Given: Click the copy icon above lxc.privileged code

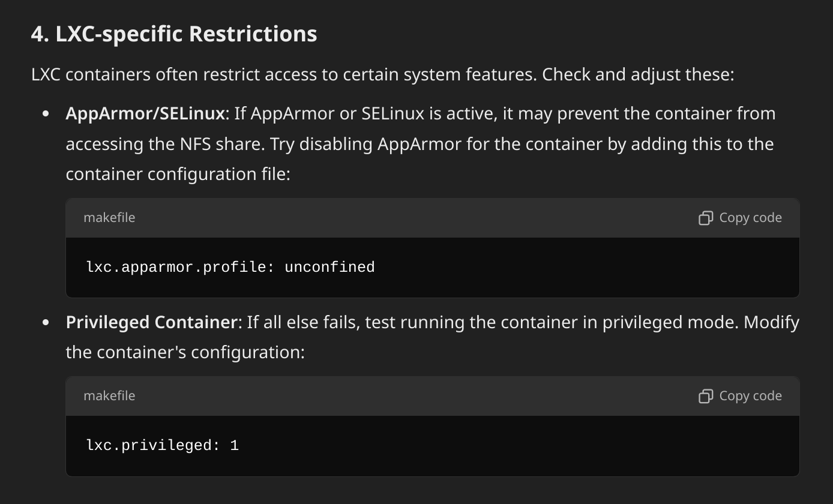Looking at the screenshot, I should point(706,396).
